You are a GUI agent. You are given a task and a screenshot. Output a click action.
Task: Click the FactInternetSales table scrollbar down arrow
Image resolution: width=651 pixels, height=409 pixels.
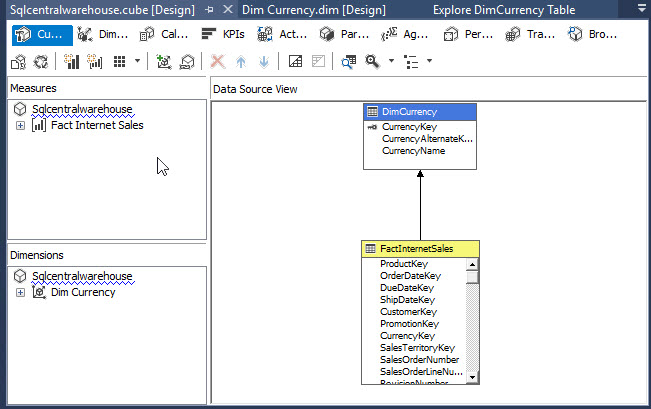click(x=473, y=379)
